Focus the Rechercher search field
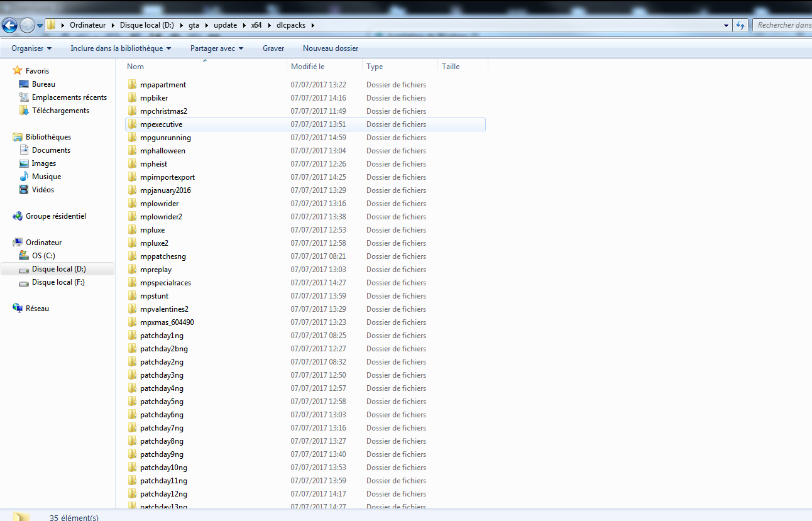 [x=783, y=25]
